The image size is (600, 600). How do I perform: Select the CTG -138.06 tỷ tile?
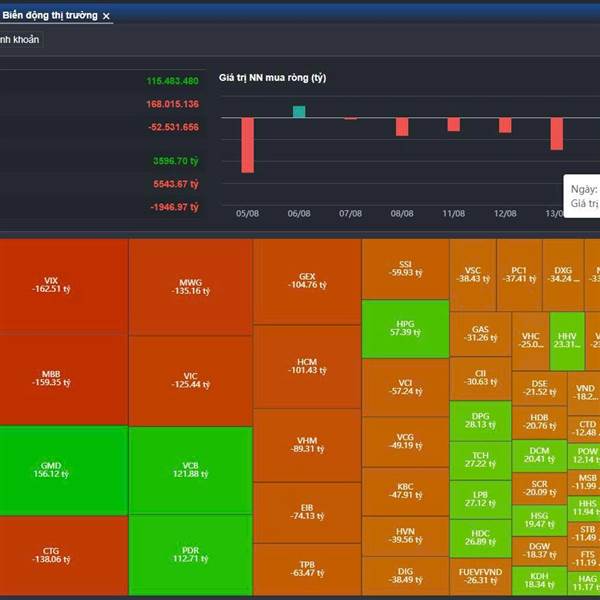pos(64,556)
